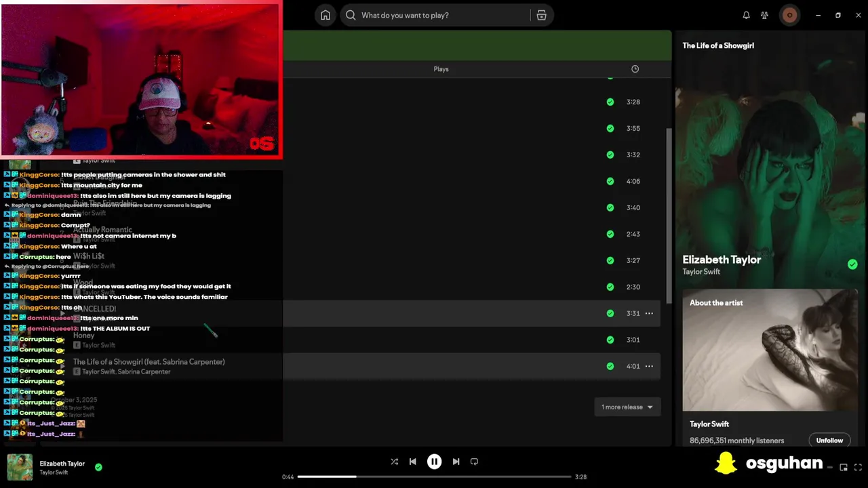
Task: Open Taylor Swift artist name in About card
Action: (x=709, y=424)
